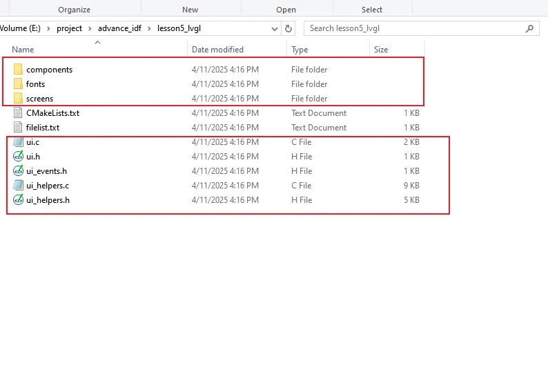Open the address bar history dropdown

click(x=274, y=28)
